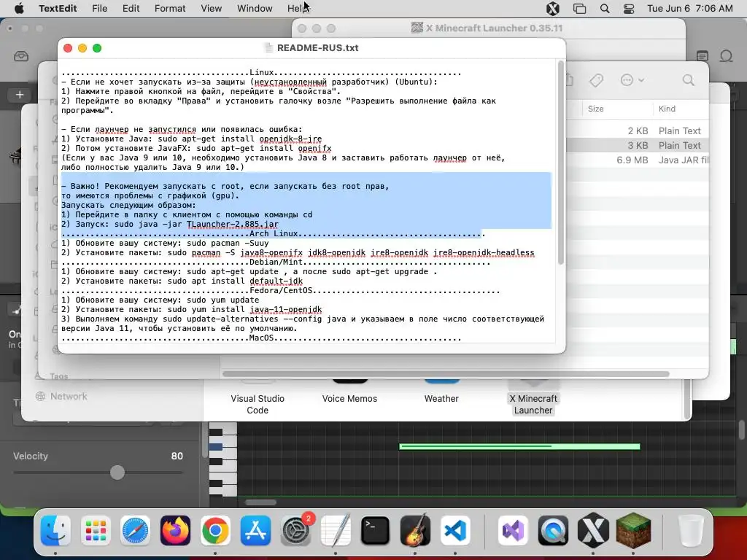Click the README-RUS.txt document proxy icon
Screen dimensions: 747x560
click(x=269, y=48)
